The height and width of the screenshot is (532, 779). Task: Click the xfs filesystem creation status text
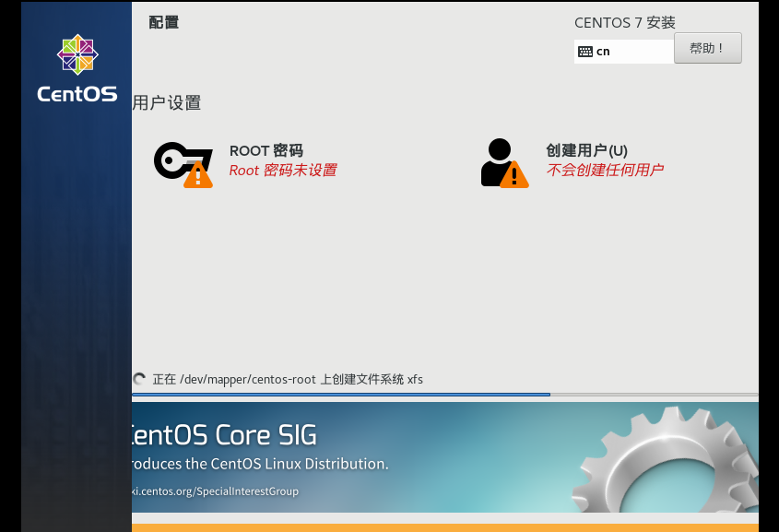(x=288, y=380)
